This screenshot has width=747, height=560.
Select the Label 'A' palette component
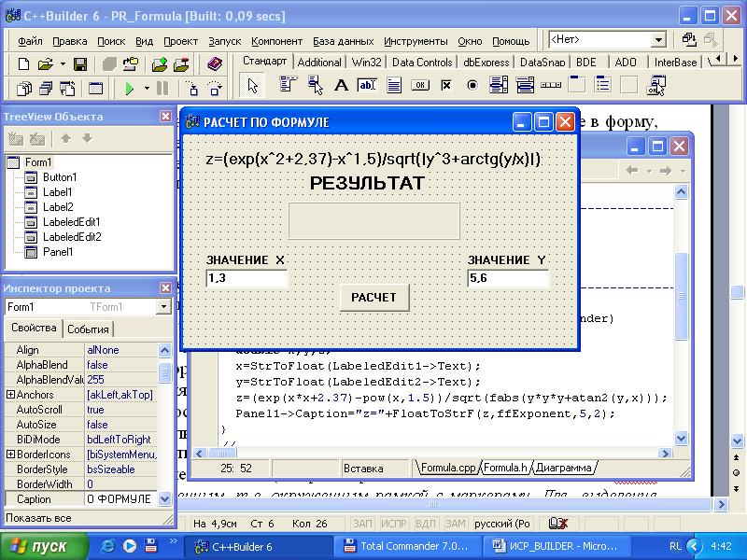(x=341, y=85)
